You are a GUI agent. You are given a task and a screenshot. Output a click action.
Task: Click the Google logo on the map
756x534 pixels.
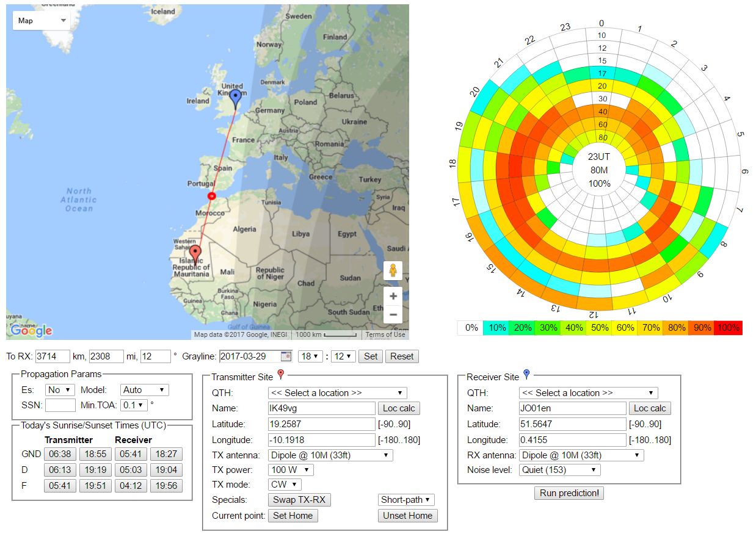tap(31, 330)
